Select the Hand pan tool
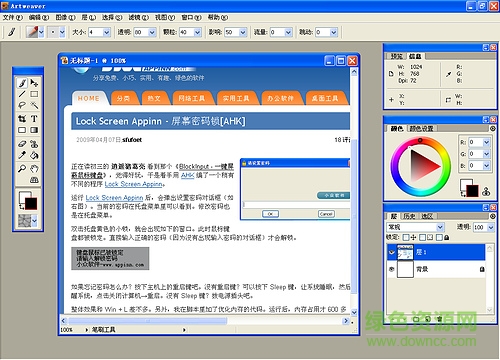Screen dimensions: 500x360 coord(34,169)
